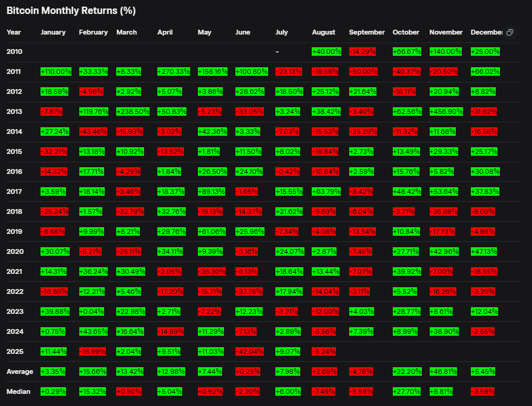
Task: Select the +28.62% cell in 2012
Action: click(x=250, y=92)
